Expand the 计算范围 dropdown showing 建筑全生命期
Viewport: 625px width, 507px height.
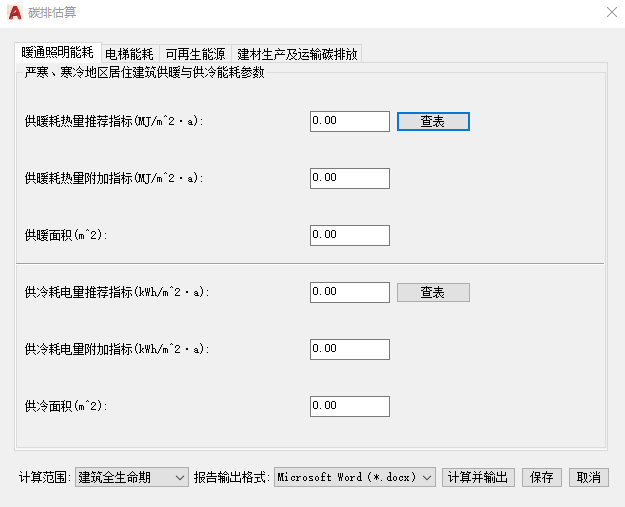(132, 477)
